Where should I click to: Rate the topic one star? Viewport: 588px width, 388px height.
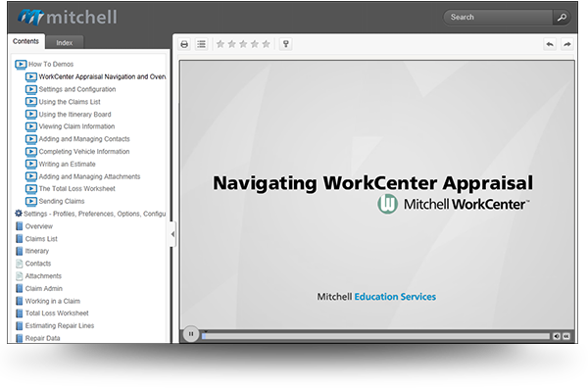[x=220, y=44]
